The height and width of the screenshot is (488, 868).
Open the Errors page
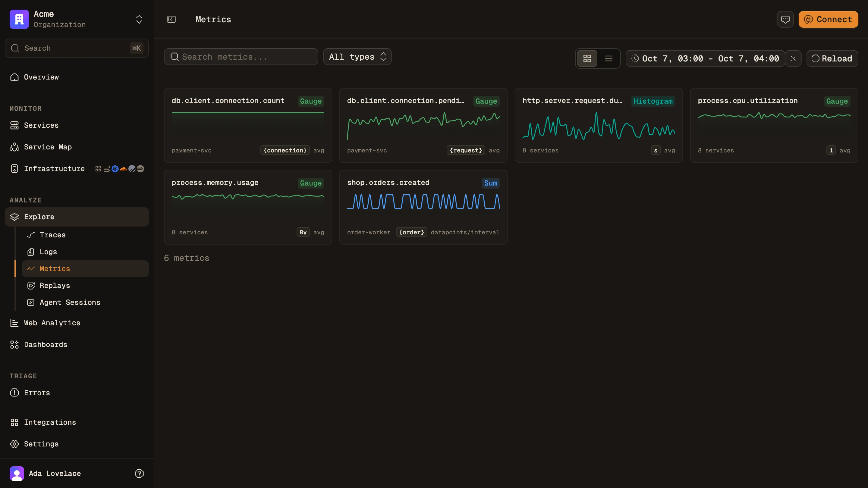(x=77, y=393)
